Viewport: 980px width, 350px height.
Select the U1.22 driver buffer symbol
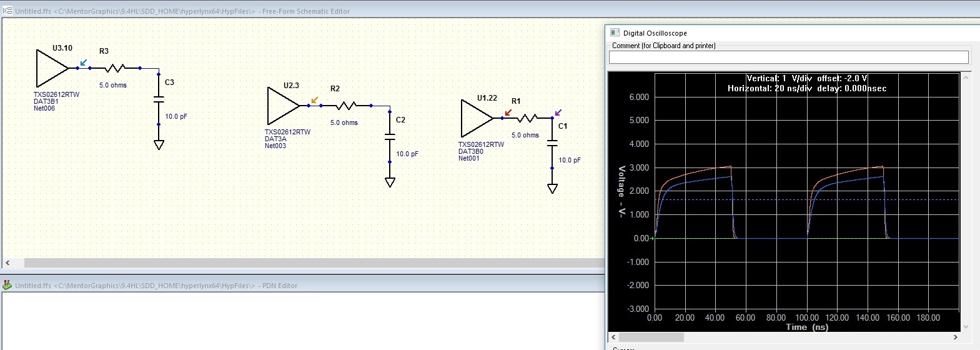click(477, 118)
